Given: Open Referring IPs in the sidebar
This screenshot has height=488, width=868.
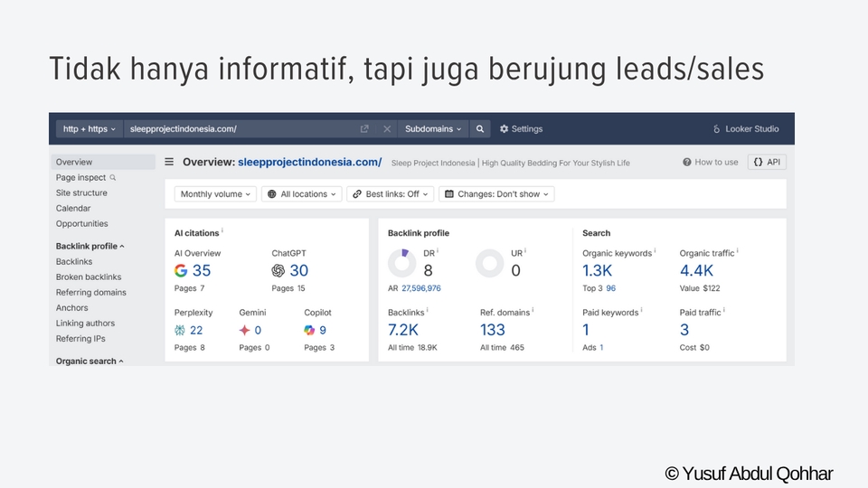Looking at the screenshot, I should tap(80, 339).
